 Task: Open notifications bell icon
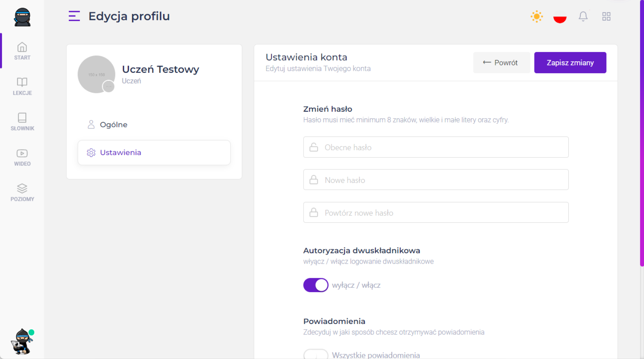pyautogui.click(x=583, y=17)
